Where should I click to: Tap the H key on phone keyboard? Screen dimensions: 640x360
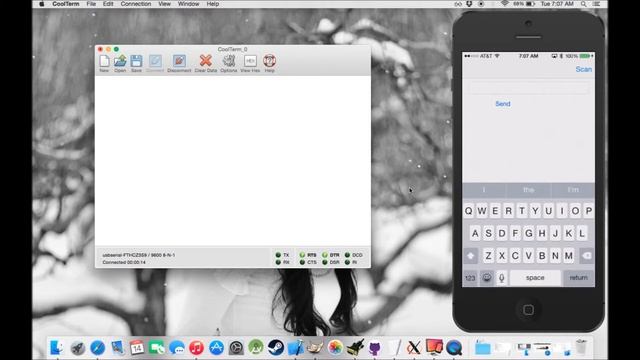point(542,233)
